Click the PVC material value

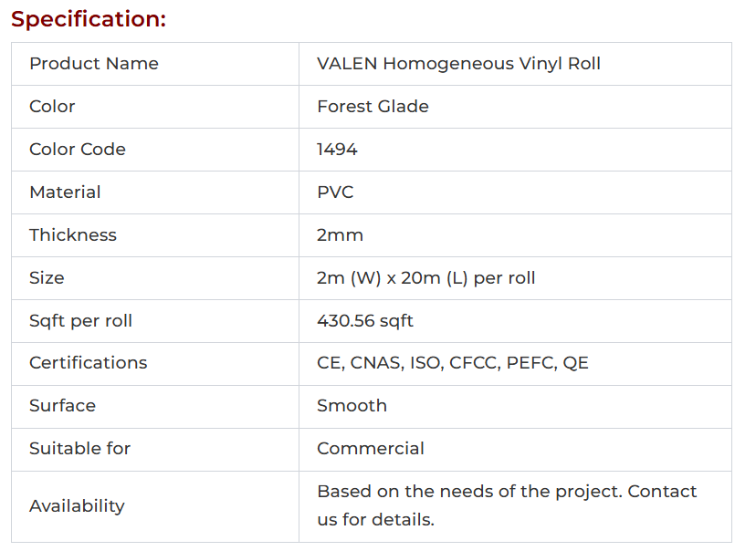tap(335, 192)
